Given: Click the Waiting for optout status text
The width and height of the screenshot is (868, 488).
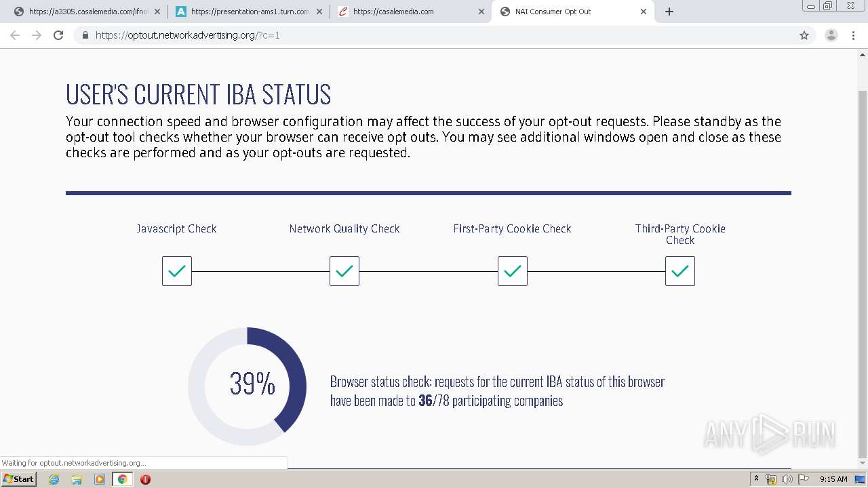Looking at the screenshot, I should 73,463.
